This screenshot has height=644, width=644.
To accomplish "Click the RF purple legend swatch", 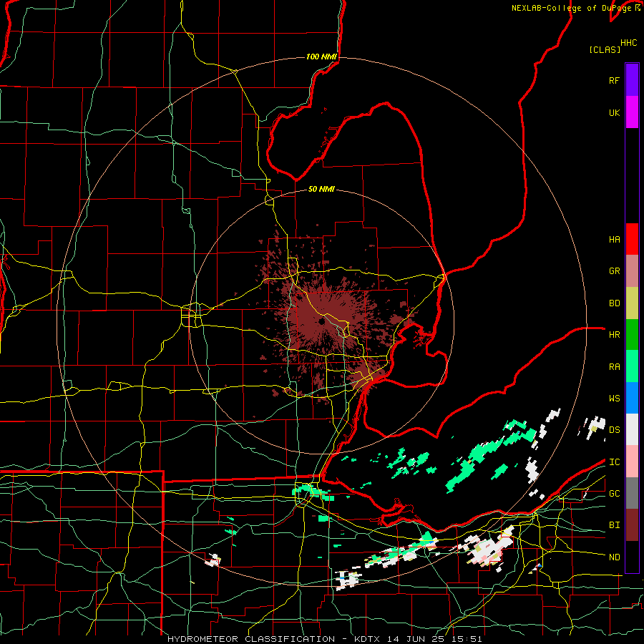I will click(x=632, y=80).
